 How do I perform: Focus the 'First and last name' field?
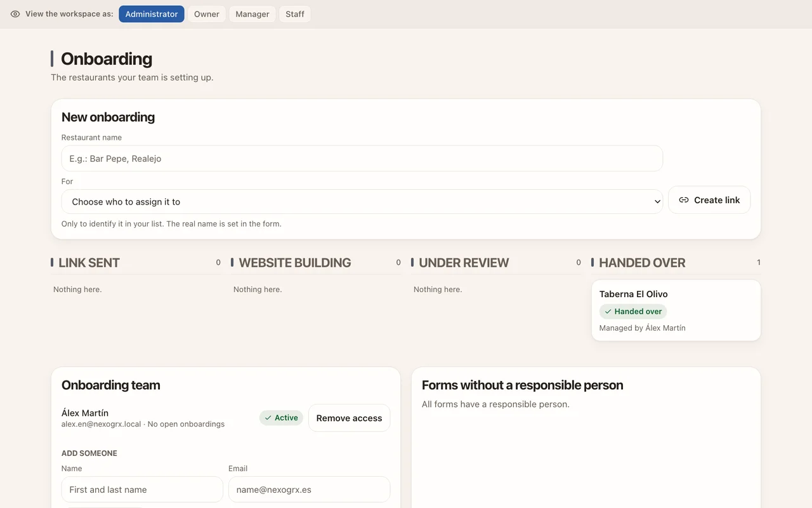[142, 490]
